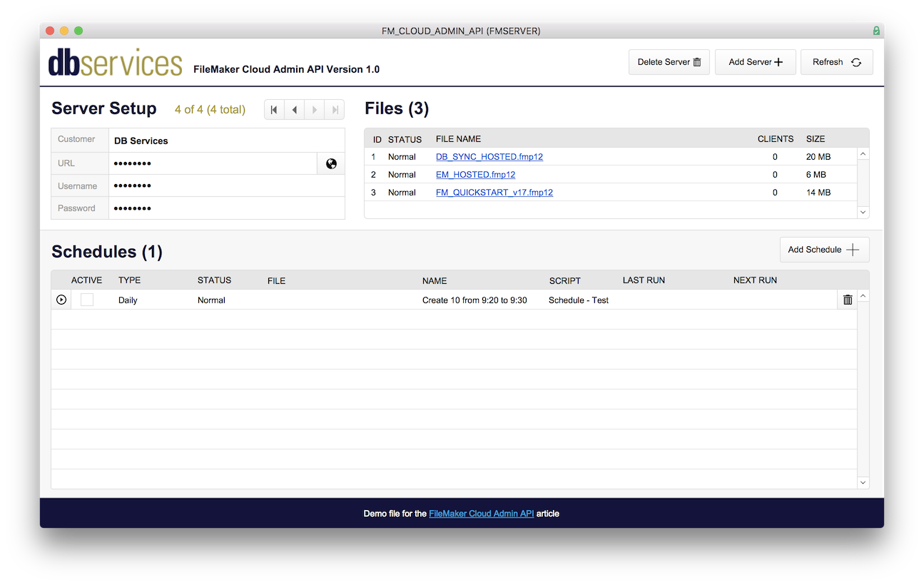Open FM_QUICKSTART_v17.fmp12 file link
Image resolution: width=924 pixels, height=585 pixels.
click(494, 192)
